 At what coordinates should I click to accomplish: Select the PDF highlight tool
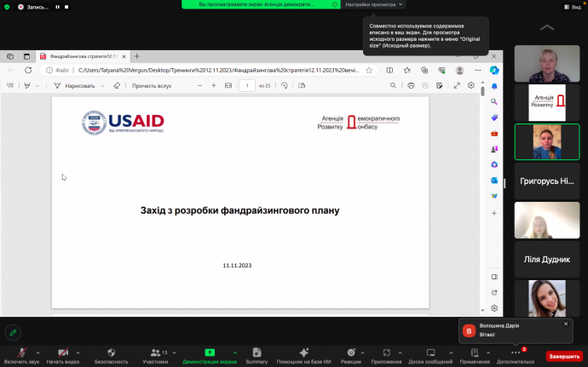click(x=27, y=85)
